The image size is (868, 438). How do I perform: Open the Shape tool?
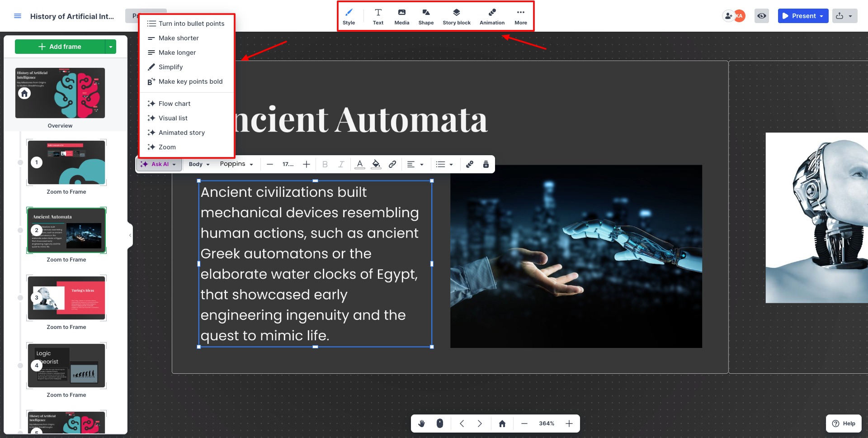[425, 16]
